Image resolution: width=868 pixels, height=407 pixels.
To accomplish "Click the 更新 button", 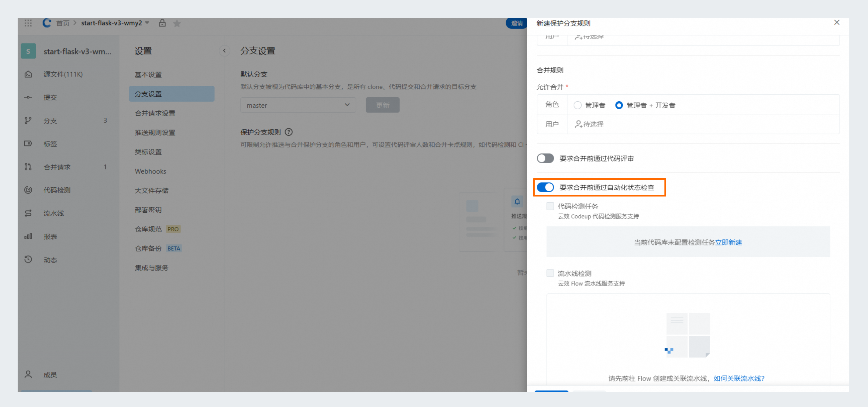I will click(383, 105).
